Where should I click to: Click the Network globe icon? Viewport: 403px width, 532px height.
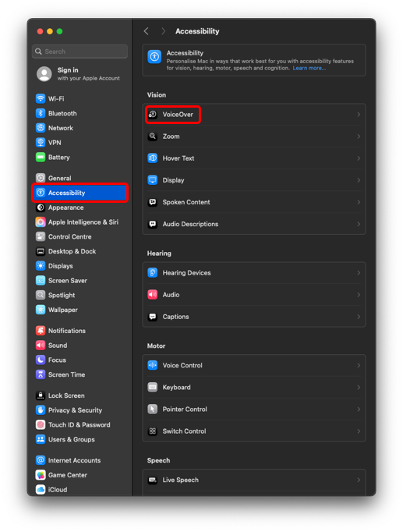click(41, 128)
